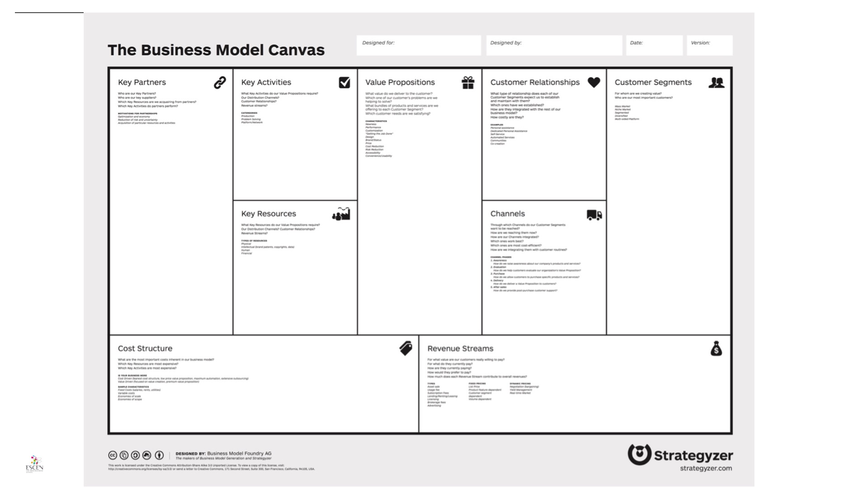Select the Designed for input field
The height and width of the screenshot is (488, 868).
[419, 46]
